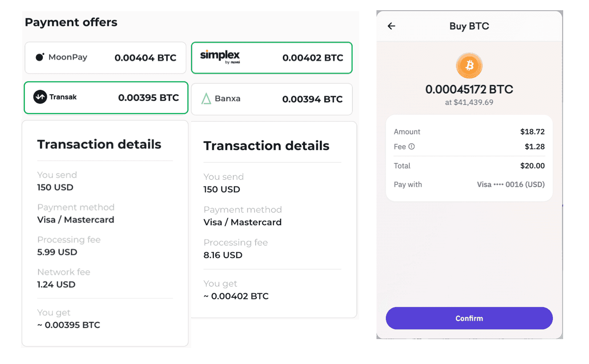Click the Visa card payment method
This screenshot has width=589, height=364.
click(511, 184)
